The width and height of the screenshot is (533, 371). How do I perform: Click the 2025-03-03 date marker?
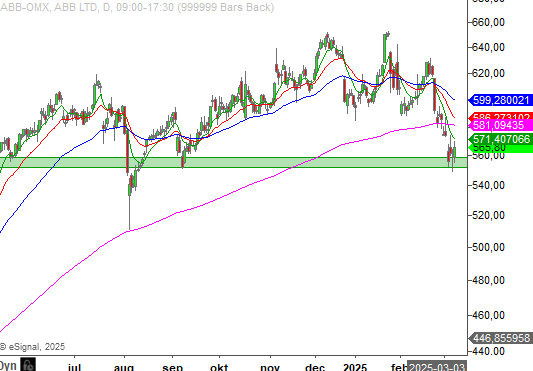(x=437, y=367)
